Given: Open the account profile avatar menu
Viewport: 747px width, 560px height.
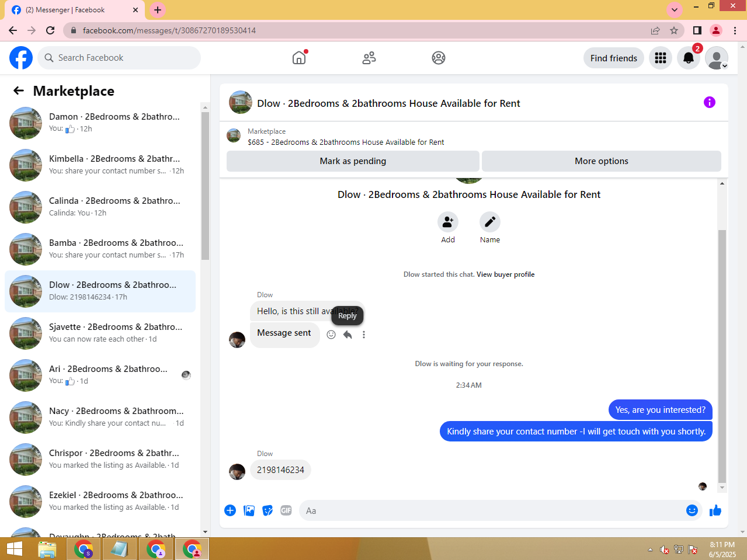Looking at the screenshot, I should 717,58.
